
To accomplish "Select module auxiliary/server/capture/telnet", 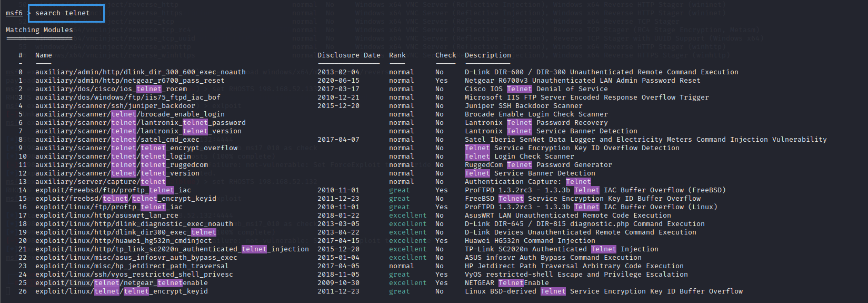I will click(x=101, y=182).
